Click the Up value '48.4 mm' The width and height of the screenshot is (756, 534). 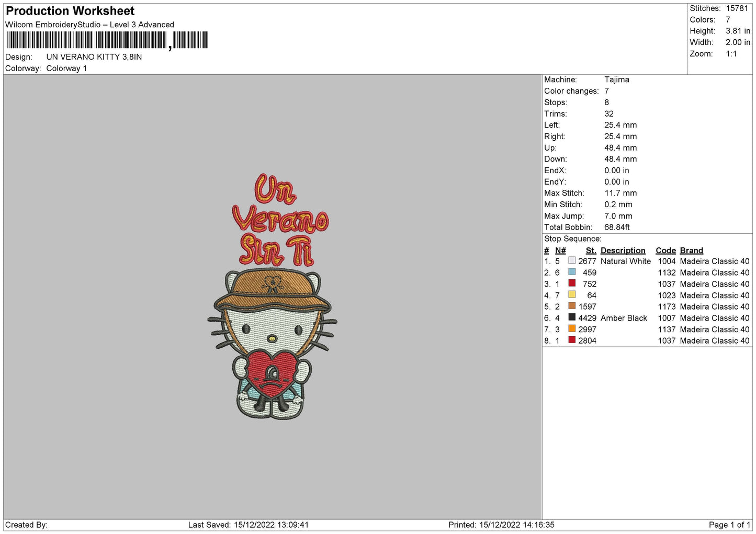(620, 148)
